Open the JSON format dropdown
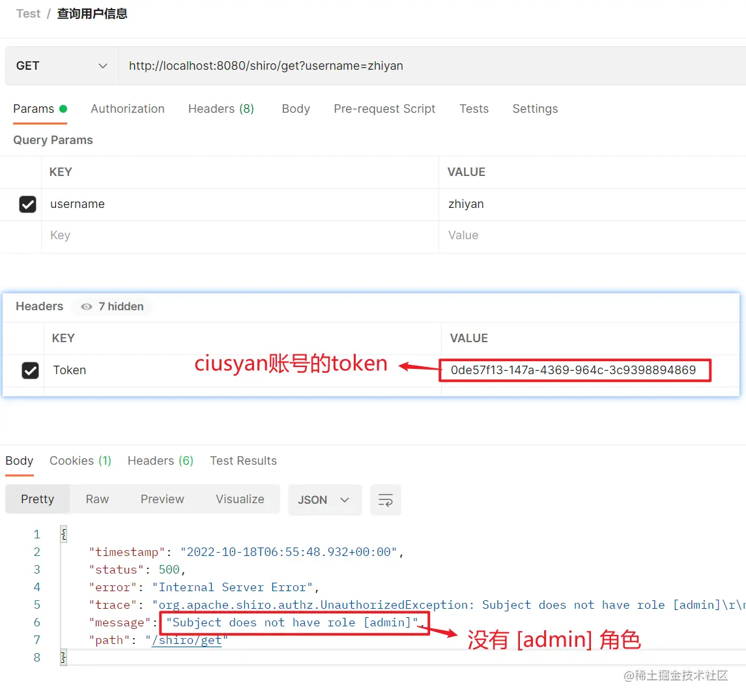 coord(324,500)
